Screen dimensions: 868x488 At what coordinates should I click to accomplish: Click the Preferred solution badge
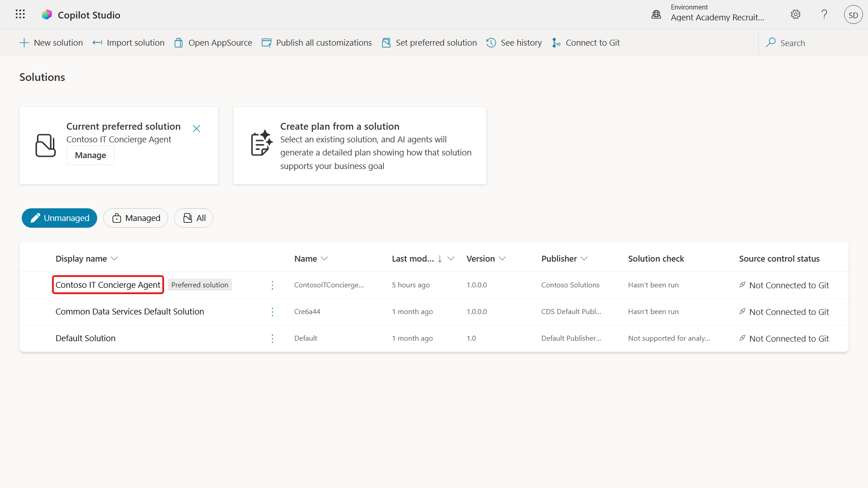click(200, 285)
